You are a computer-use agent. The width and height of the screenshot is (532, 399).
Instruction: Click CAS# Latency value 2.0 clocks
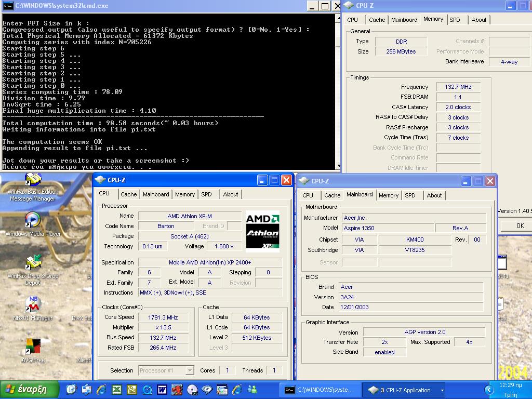click(x=458, y=107)
